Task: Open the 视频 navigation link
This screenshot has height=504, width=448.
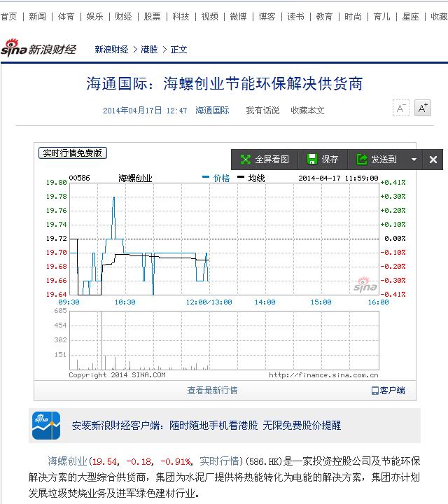Action: pyautogui.click(x=210, y=16)
